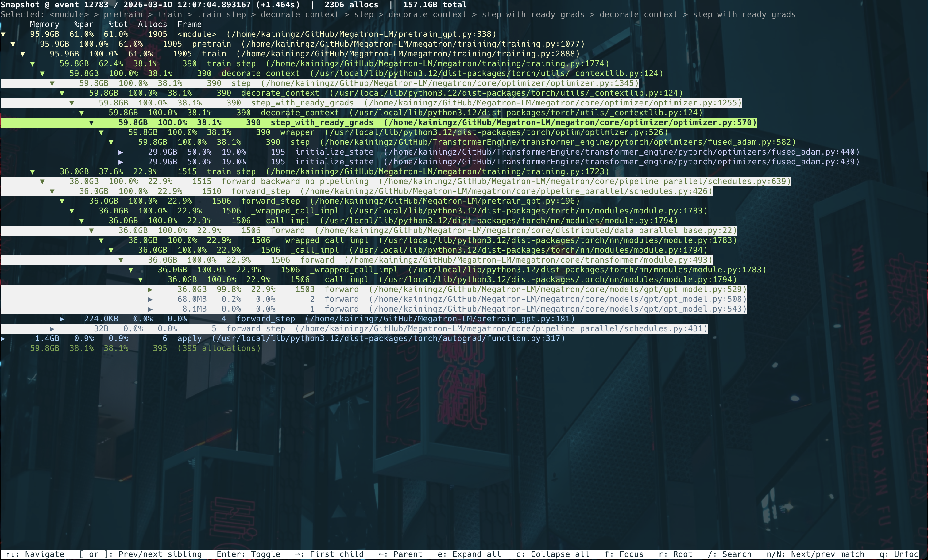Viewport: 928px width, 560px height.
Task: Select the (395 allocations) summary row
Action: tap(145, 348)
